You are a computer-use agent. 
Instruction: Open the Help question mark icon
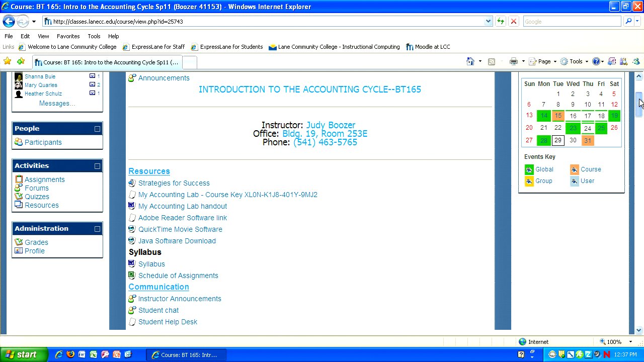(596, 61)
